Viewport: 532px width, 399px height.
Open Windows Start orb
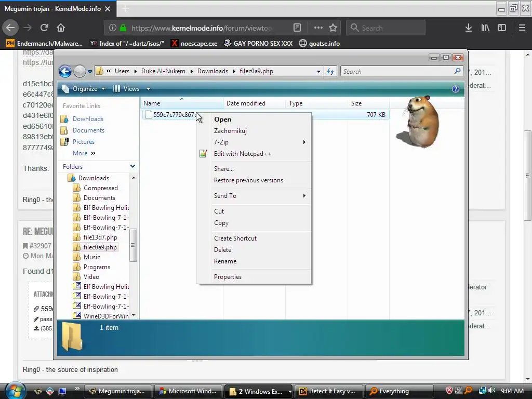(15, 391)
